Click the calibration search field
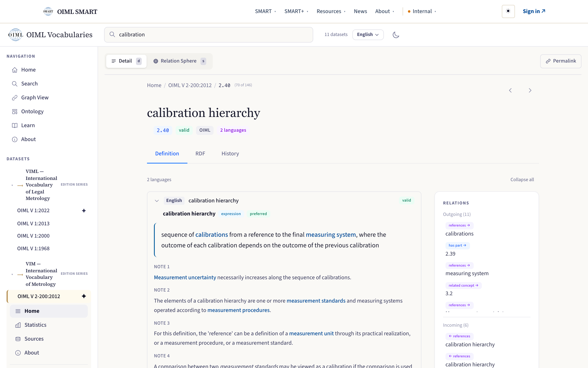Viewport: 588px width, 368px height. (208, 35)
